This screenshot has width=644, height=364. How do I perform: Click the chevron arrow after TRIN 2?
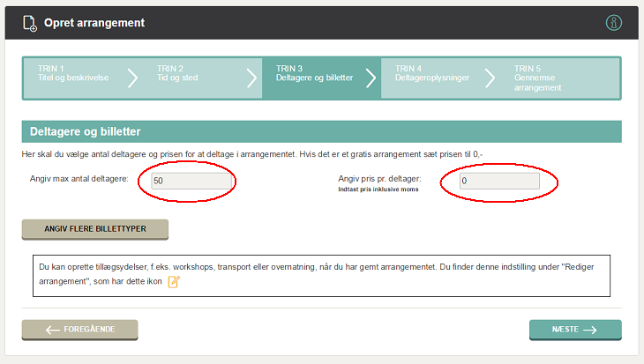click(251, 78)
